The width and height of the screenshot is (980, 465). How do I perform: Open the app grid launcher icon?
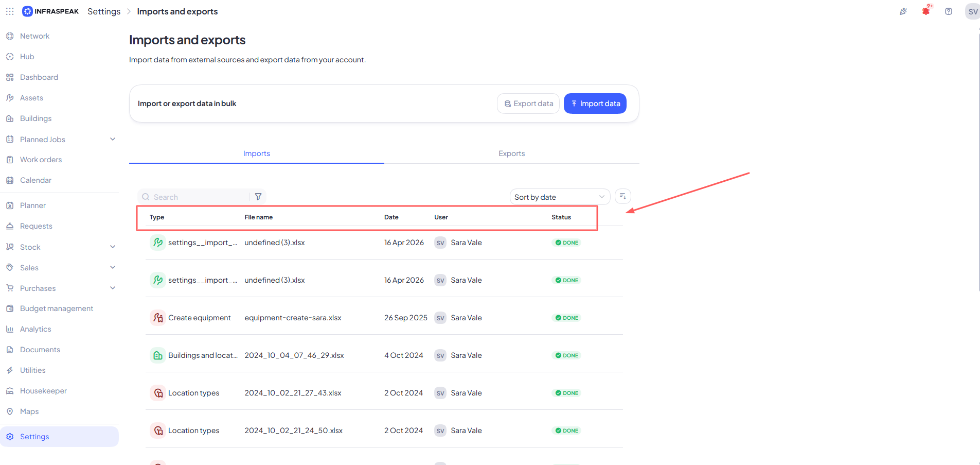pyautogui.click(x=10, y=11)
